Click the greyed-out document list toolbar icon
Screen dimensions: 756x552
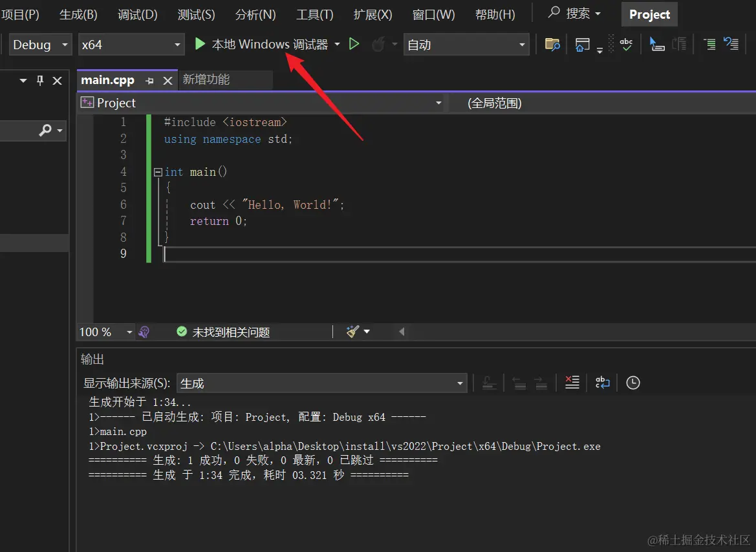coord(679,45)
